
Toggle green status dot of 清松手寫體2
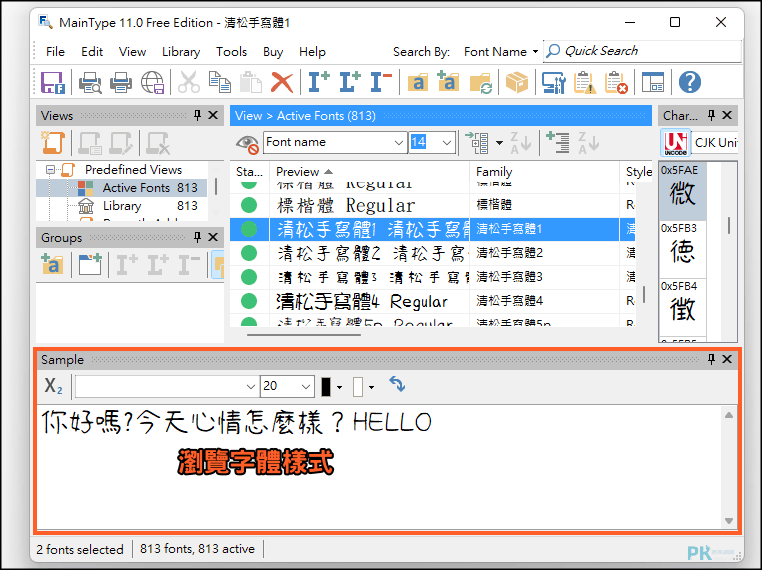click(249, 253)
